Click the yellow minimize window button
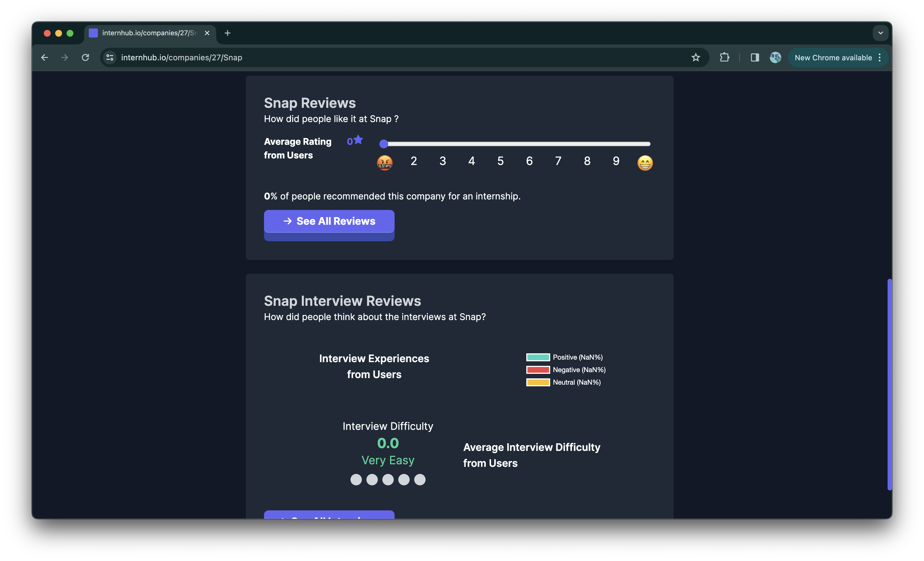The width and height of the screenshot is (924, 561). pos(59,33)
